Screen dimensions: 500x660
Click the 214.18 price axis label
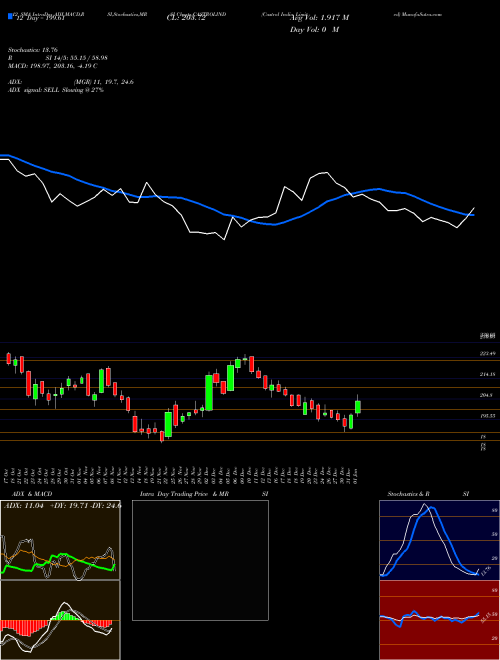pos(487,374)
